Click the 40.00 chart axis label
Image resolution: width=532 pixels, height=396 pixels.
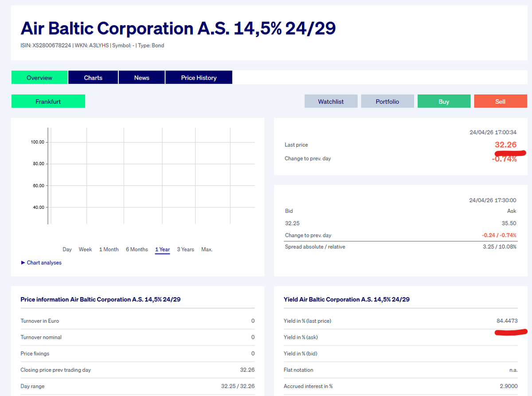click(39, 208)
